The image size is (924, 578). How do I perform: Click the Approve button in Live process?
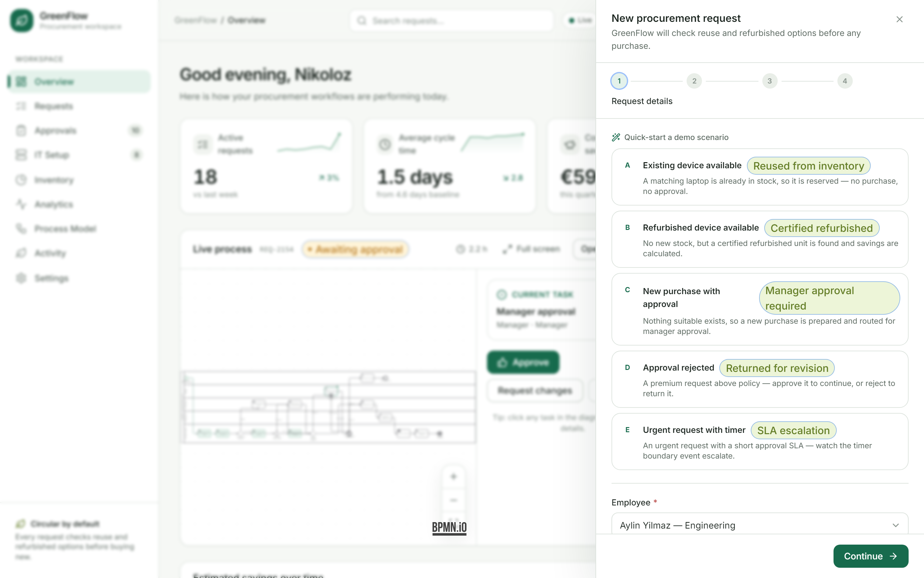click(523, 362)
